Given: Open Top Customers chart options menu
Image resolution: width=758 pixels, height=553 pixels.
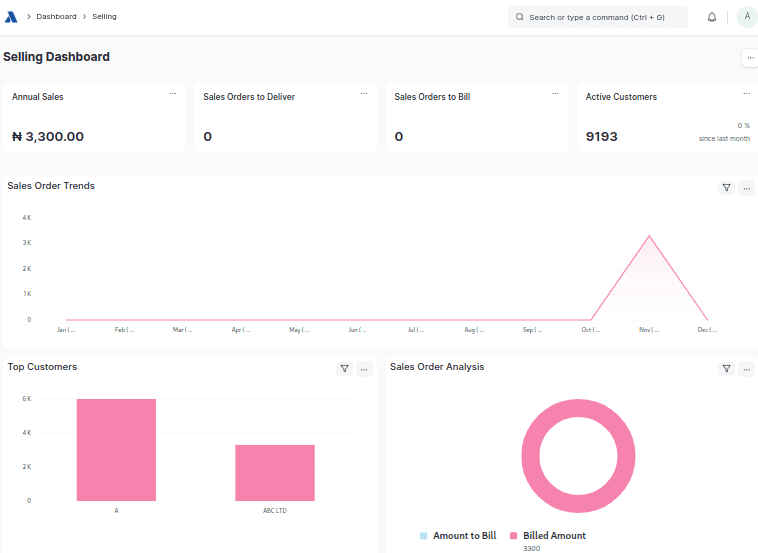Looking at the screenshot, I should point(365,369).
